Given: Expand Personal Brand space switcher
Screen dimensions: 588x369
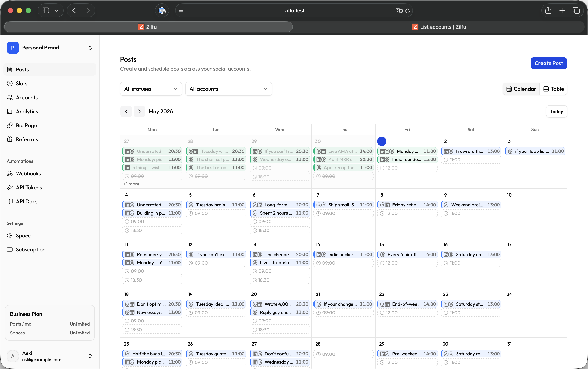Looking at the screenshot, I should coord(50,48).
